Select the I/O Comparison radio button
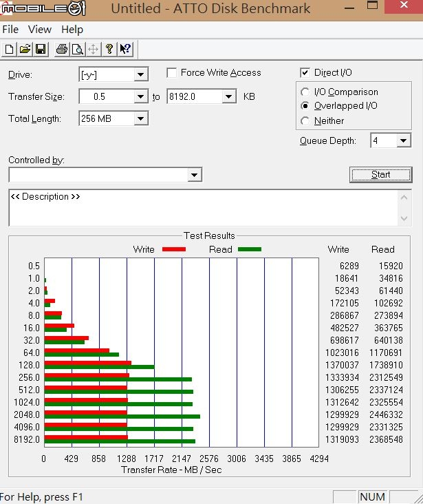 [305, 92]
